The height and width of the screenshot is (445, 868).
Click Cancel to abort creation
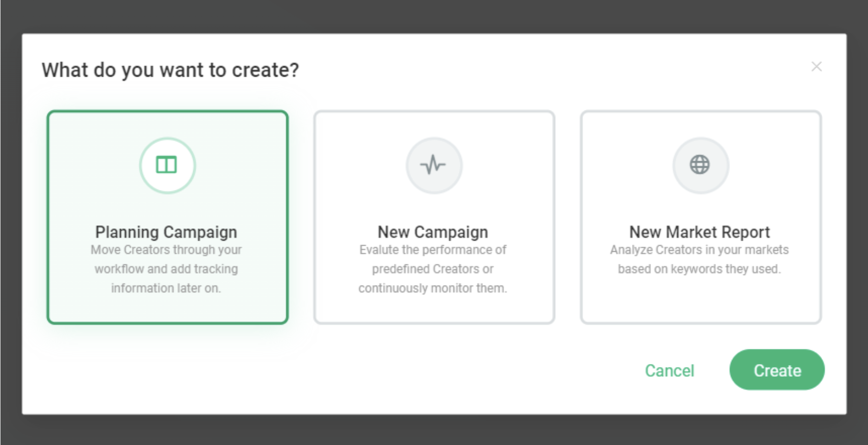(669, 370)
